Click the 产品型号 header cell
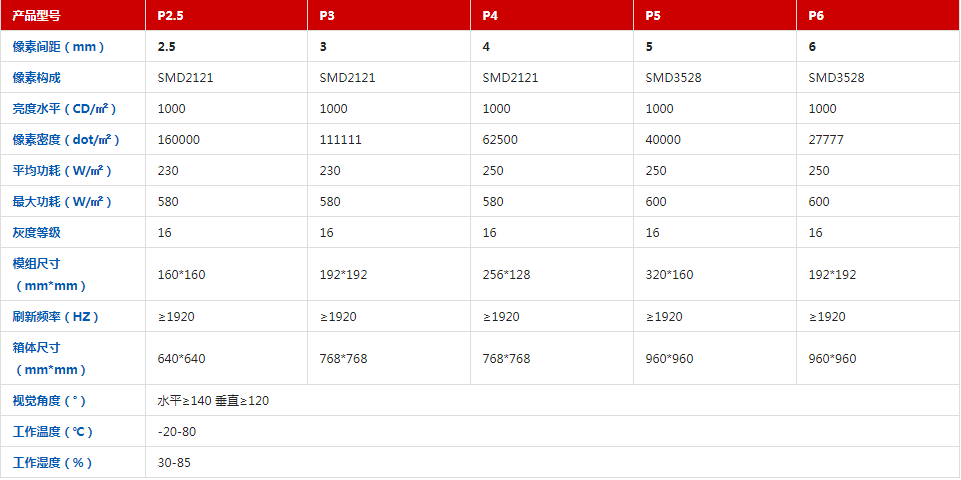 (x=37, y=16)
